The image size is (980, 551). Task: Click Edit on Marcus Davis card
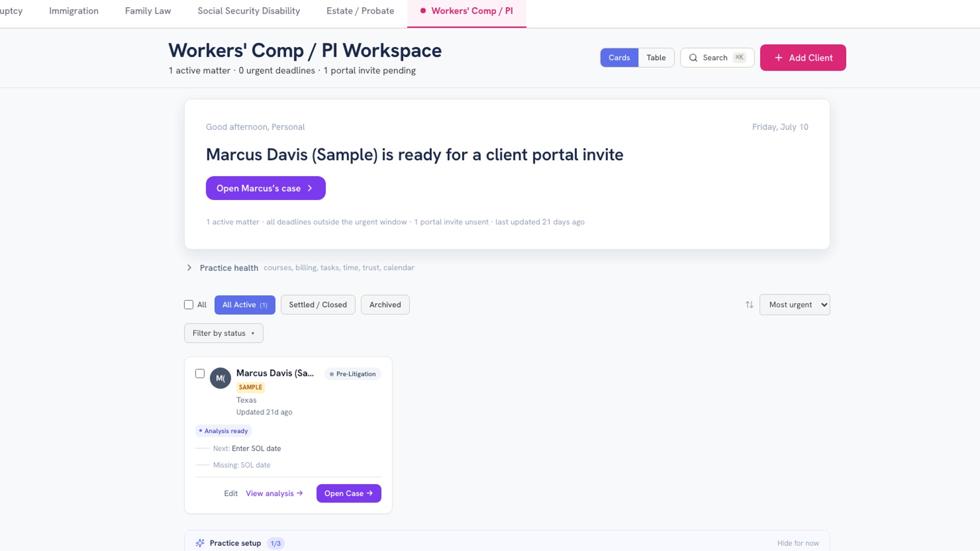pyautogui.click(x=231, y=493)
